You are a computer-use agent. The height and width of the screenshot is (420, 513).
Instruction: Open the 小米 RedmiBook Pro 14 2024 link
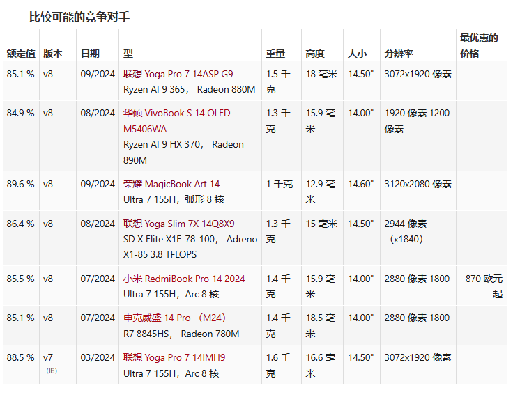click(184, 279)
